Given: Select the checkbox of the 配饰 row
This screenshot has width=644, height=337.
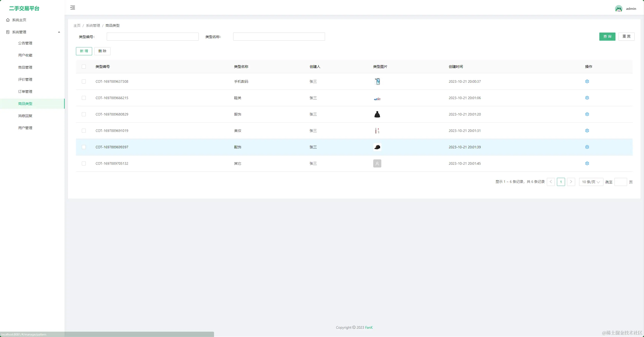Looking at the screenshot, I should [84, 147].
